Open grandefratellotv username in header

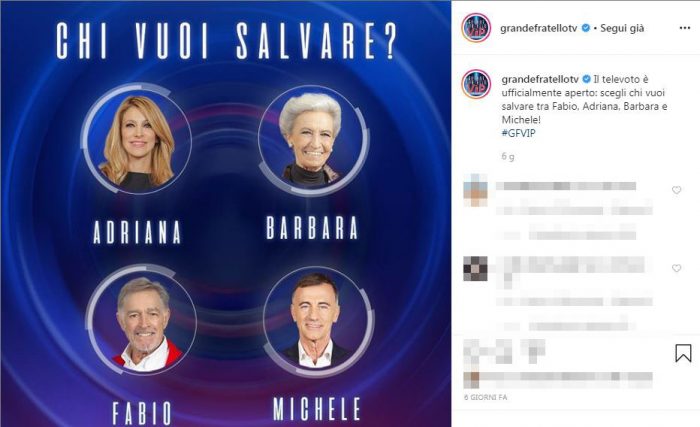pyautogui.click(x=539, y=28)
